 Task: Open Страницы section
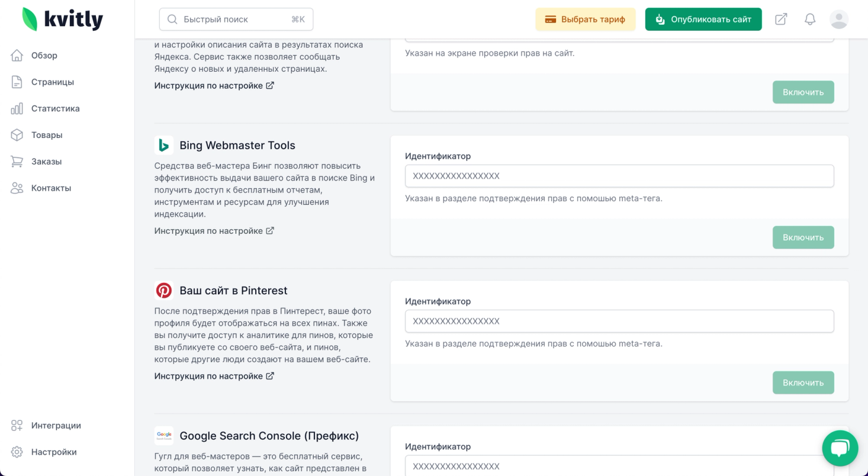click(52, 82)
